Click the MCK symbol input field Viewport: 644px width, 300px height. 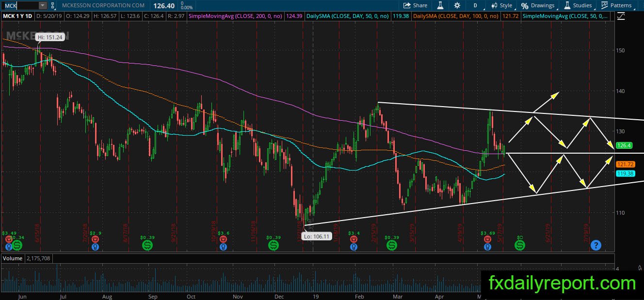pos(19,5)
